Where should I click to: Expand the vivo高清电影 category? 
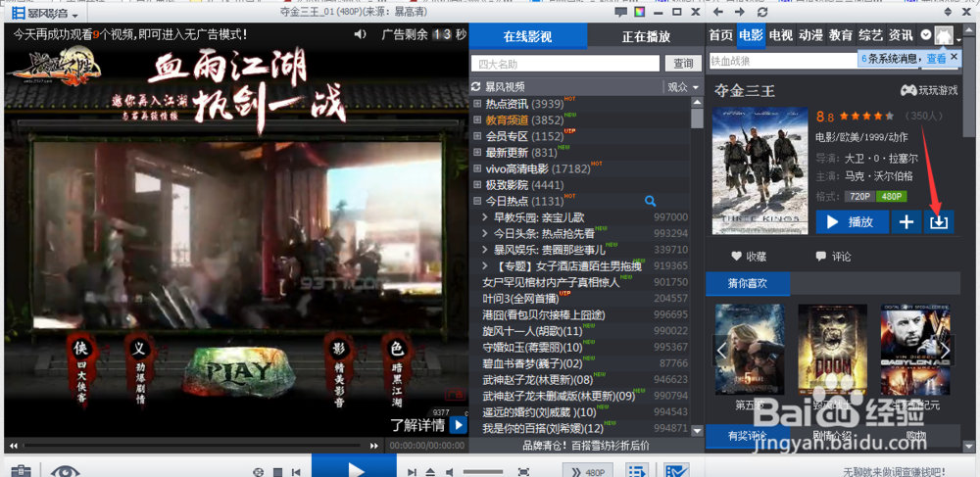pyautogui.click(x=477, y=168)
